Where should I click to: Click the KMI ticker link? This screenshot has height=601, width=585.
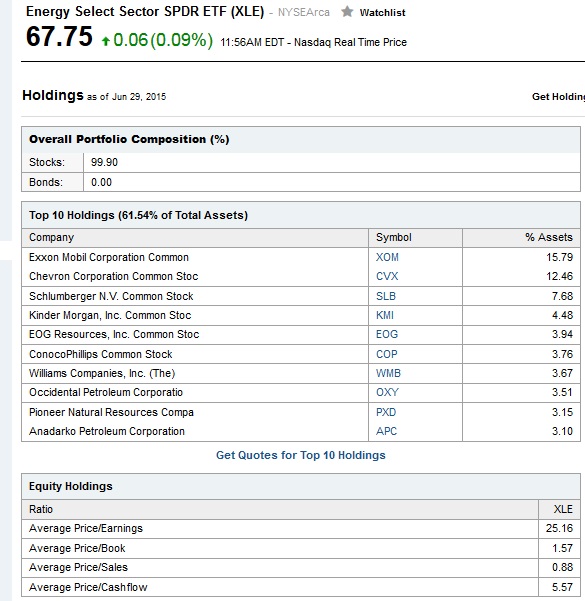(x=385, y=315)
